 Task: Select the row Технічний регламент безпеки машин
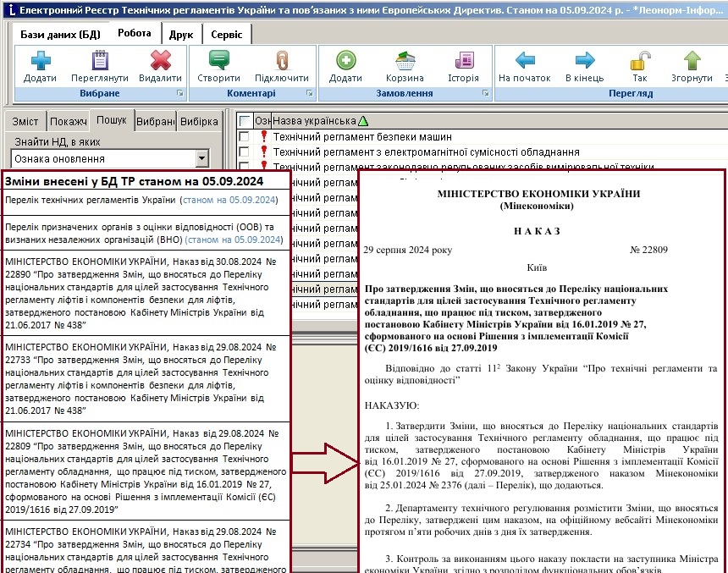point(362,136)
